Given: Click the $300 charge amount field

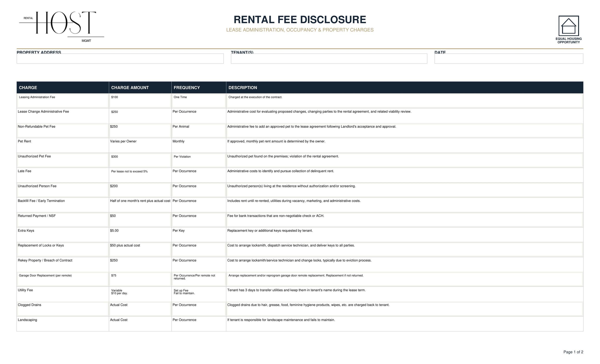Looking at the screenshot, I should coord(140,160).
